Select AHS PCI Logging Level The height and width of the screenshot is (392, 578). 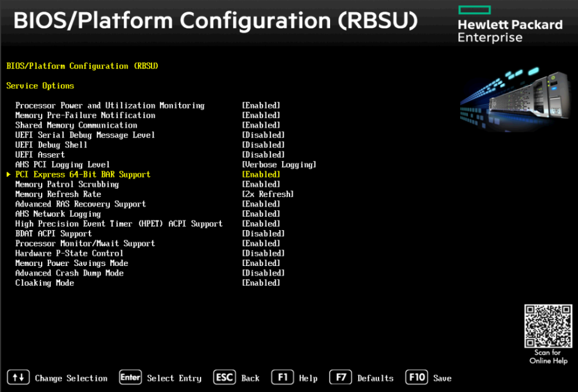62,165
